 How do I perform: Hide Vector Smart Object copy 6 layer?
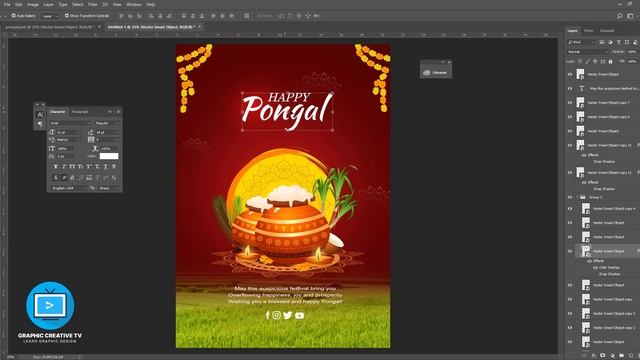(570, 117)
